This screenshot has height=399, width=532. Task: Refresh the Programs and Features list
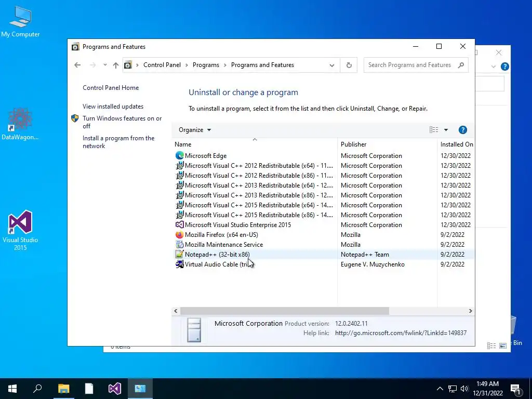(x=349, y=65)
